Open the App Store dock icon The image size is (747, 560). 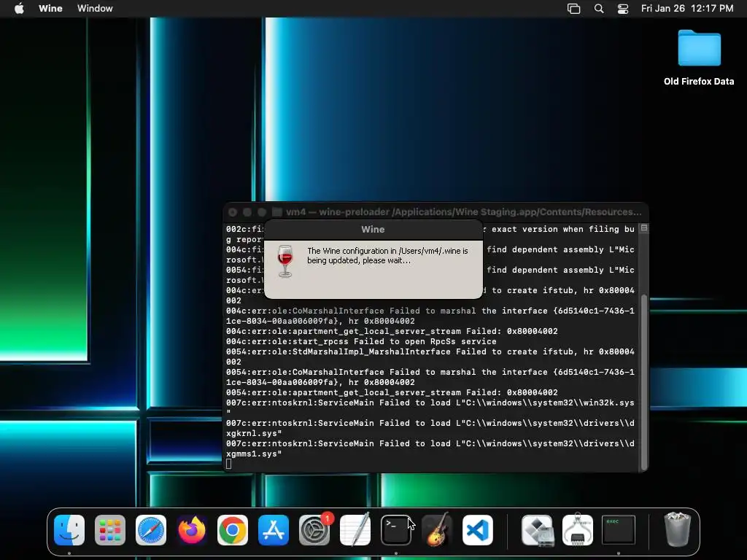(x=274, y=530)
